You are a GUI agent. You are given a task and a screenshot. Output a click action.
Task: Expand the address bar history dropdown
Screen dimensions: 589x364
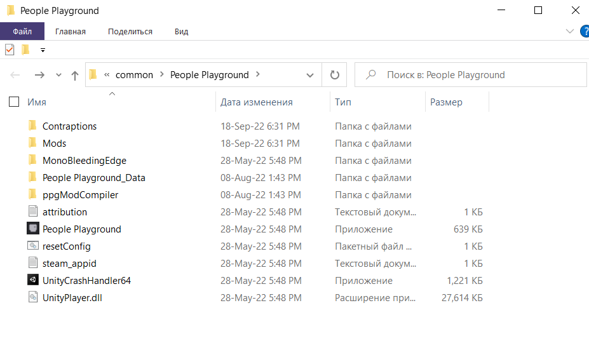(310, 75)
